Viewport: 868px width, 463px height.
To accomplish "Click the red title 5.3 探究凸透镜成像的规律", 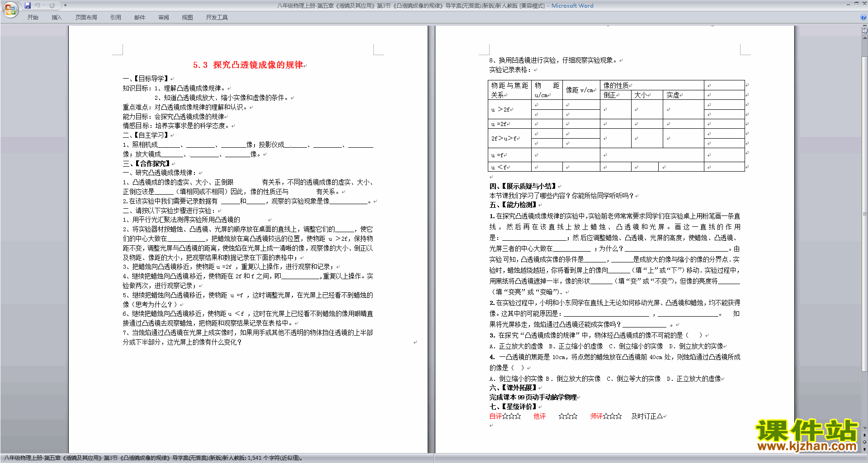I will click(248, 65).
